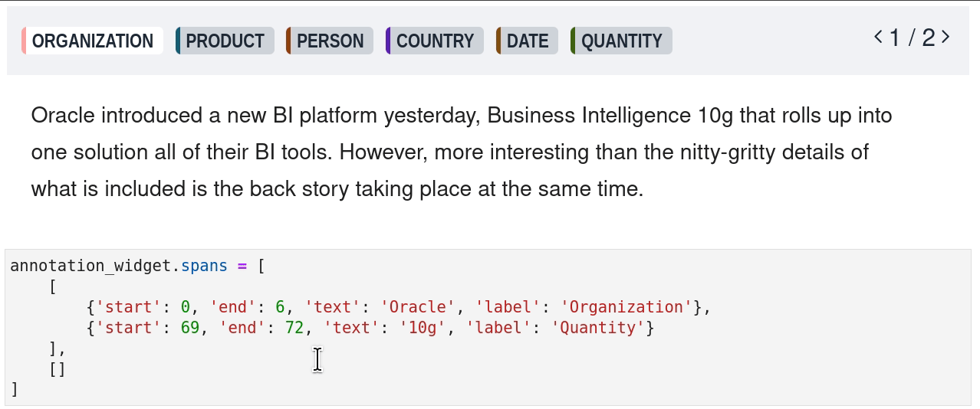Click the 'Quantity' string in code output
Viewport: 980px width, 409px height.
click(598, 328)
